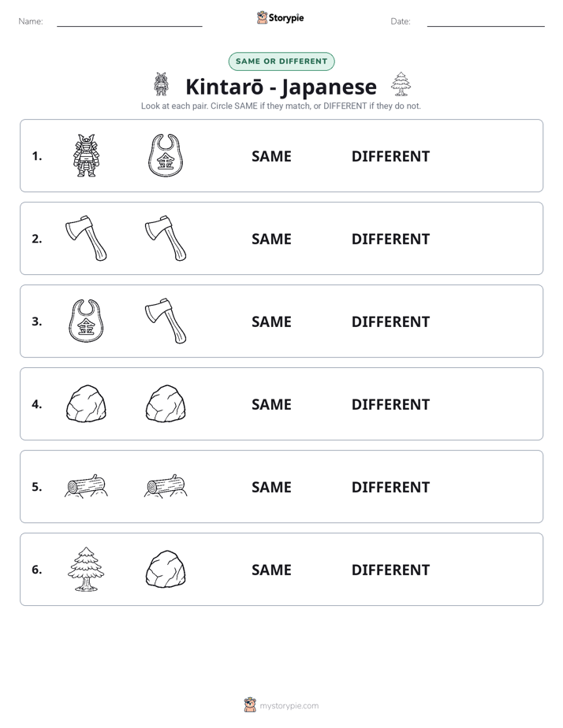
Task: Select the right log in row 5
Action: tap(166, 486)
